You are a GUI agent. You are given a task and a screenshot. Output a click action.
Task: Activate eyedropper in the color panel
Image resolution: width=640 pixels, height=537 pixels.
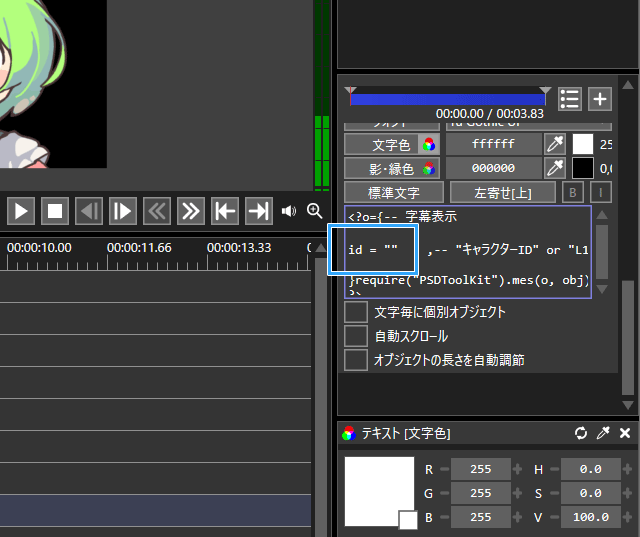[x=603, y=433]
